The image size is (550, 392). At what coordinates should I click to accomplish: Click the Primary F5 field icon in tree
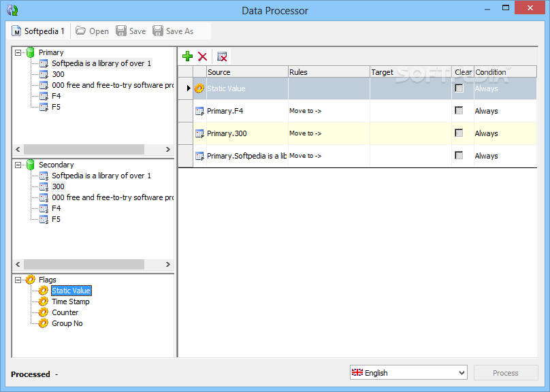[x=44, y=108]
